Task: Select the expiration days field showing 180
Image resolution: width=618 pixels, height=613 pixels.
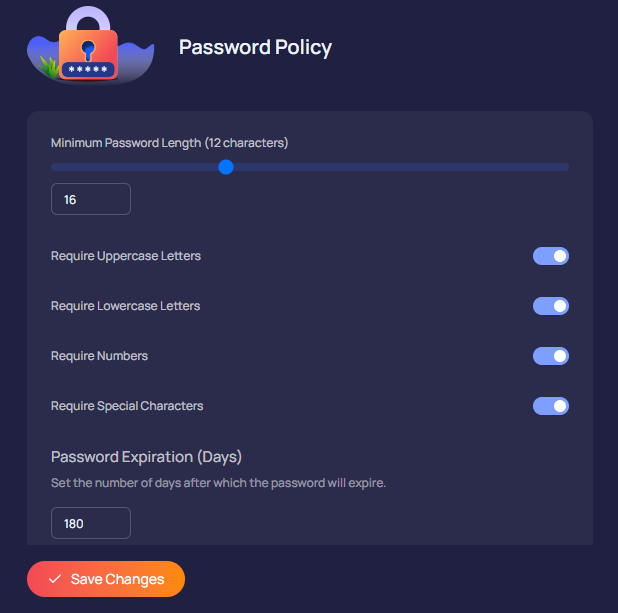Action: (91, 523)
